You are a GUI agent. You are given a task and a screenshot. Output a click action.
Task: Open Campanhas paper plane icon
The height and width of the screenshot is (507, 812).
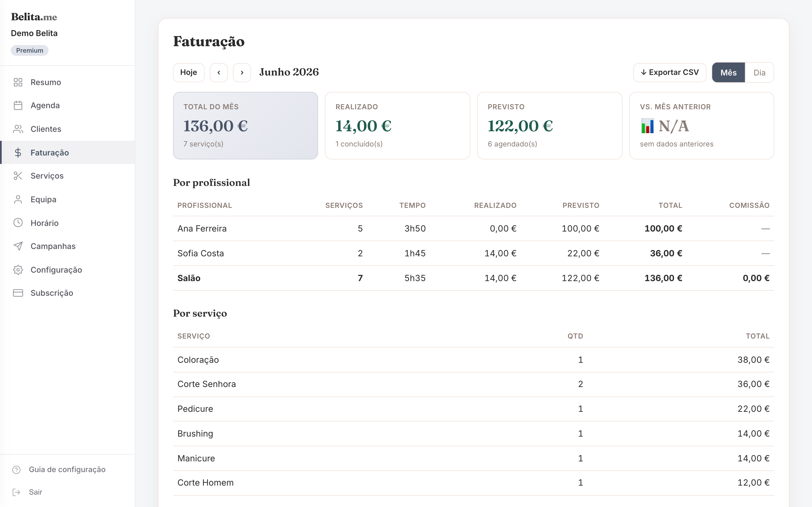pyautogui.click(x=18, y=246)
